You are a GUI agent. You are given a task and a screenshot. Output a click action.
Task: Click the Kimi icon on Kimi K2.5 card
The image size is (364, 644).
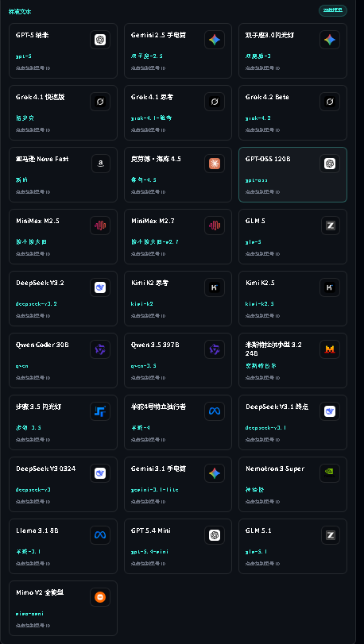tap(330, 287)
